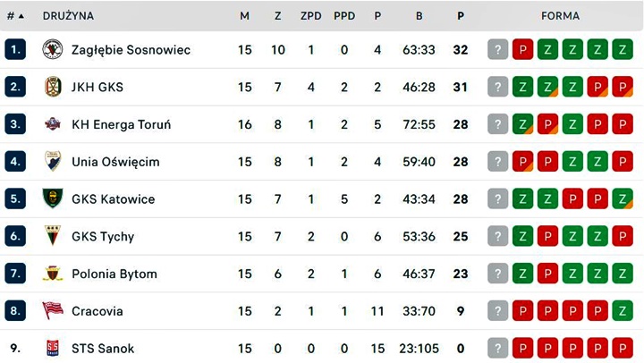Open the STS Sanok team link
The height and width of the screenshot is (363, 644).
tap(103, 349)
